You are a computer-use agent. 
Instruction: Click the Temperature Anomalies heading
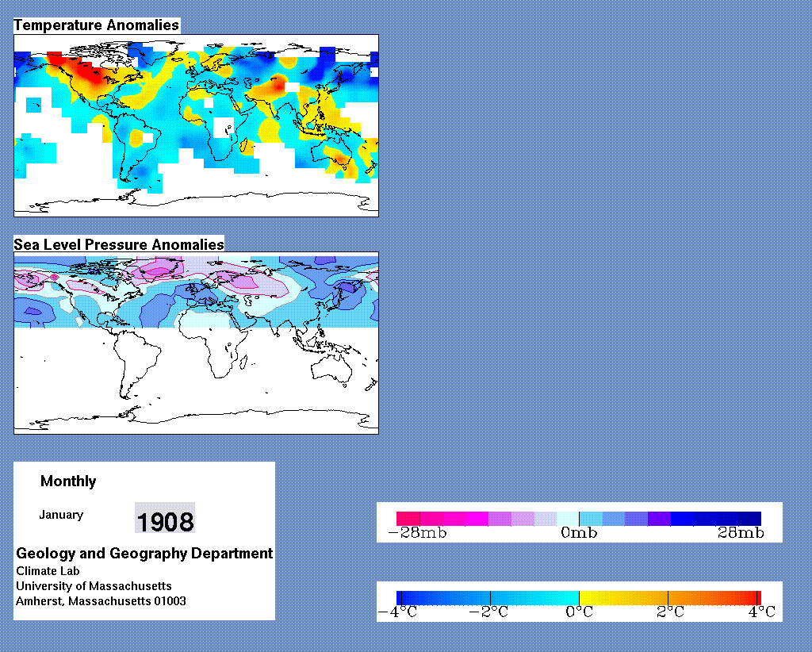(x=96, y=25)
